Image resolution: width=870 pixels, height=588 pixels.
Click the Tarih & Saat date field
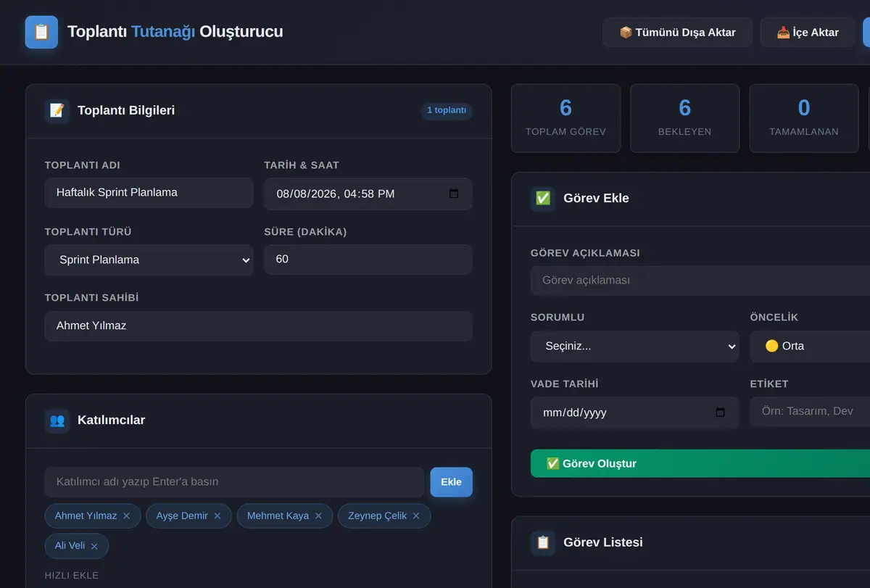pyautogui.click(x=368, y=194)
